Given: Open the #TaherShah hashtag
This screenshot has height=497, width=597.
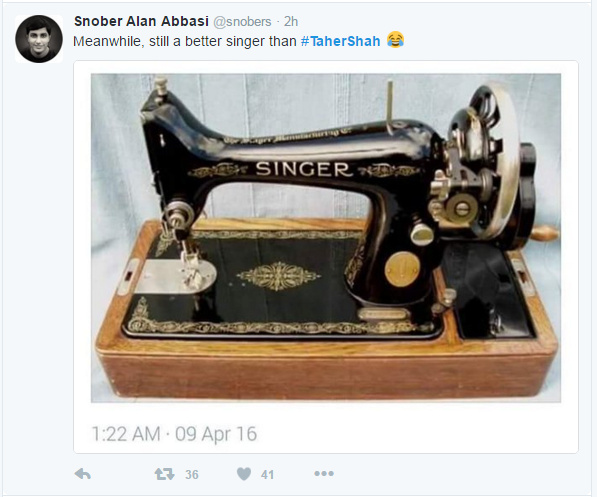Looking at the screenshot, I should [x=340, y=41].
